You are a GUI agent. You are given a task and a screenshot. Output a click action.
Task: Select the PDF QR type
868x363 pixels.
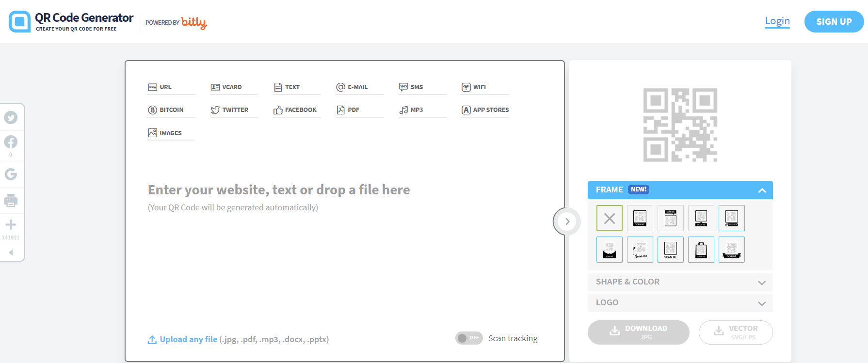pyautogui.click(x=359, y=110)
